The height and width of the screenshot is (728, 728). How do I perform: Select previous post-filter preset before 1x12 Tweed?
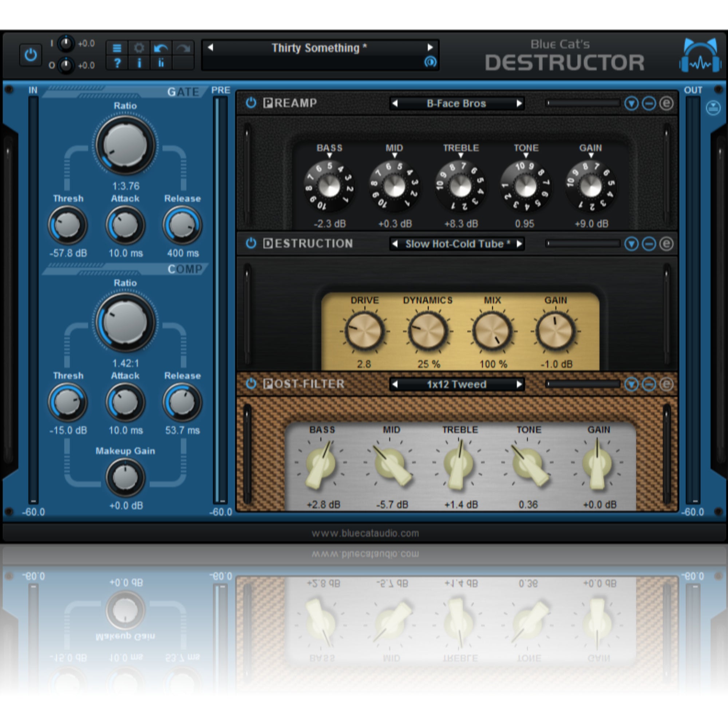point(395,384)
